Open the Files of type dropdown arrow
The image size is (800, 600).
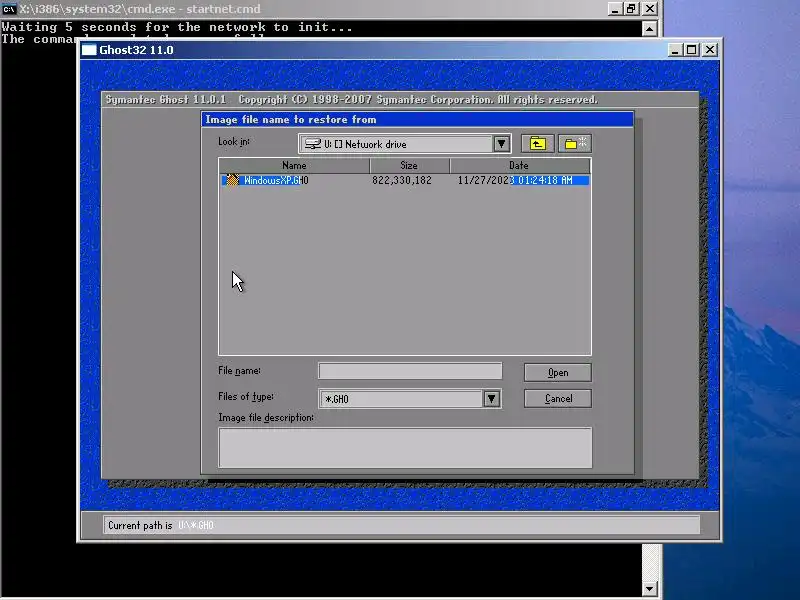pos(491,398)
